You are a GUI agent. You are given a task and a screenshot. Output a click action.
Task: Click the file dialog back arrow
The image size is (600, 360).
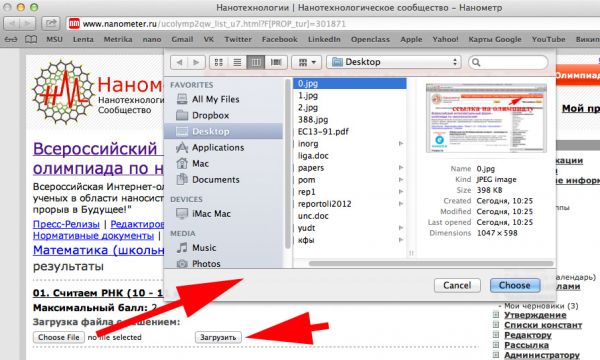click(x=179, y=62)
